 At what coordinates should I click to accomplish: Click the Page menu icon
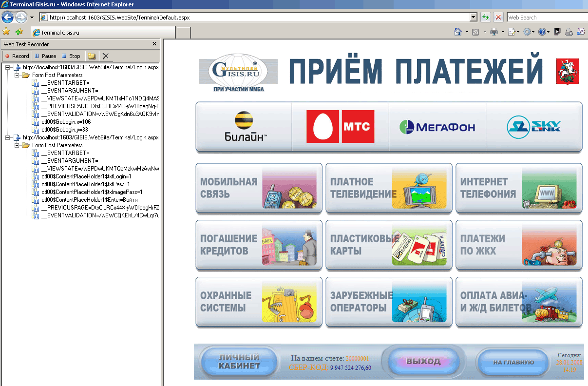click(511, 32)
